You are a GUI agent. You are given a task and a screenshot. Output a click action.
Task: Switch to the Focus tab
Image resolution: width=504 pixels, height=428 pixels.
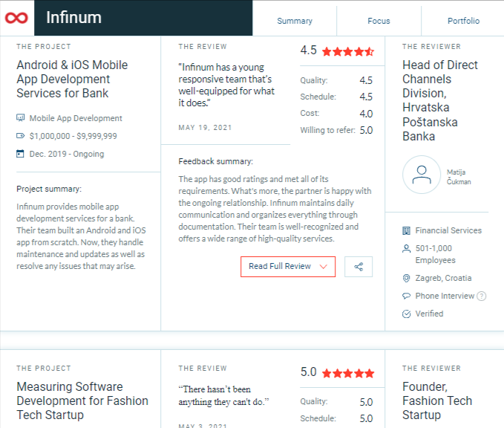click(x=379, y=21)
